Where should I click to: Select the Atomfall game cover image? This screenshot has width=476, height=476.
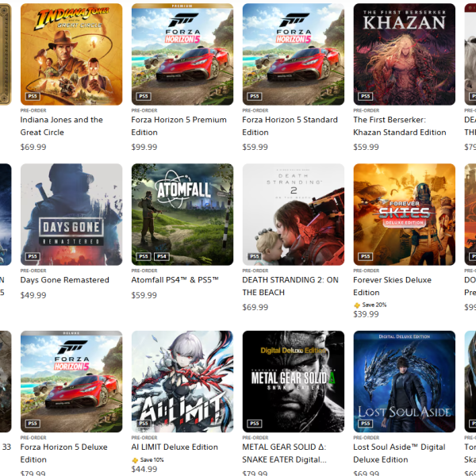click(x=182, y=215)
